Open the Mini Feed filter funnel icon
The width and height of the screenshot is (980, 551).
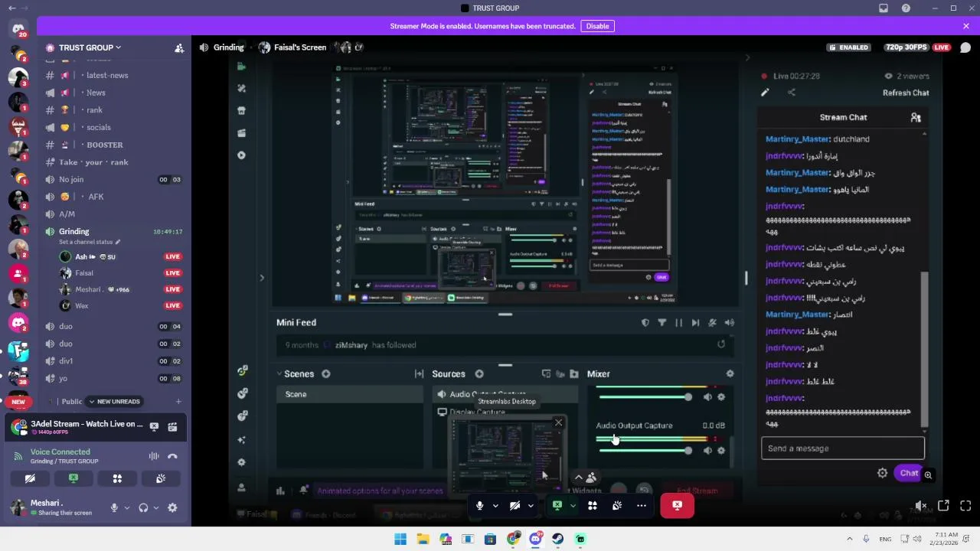662,323
